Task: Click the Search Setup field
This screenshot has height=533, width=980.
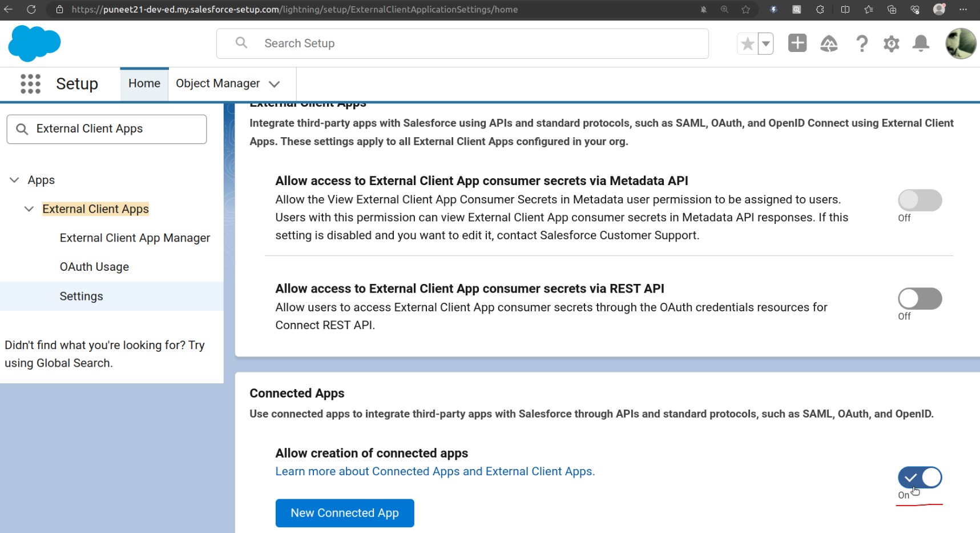Action: [x=462, y=43]
